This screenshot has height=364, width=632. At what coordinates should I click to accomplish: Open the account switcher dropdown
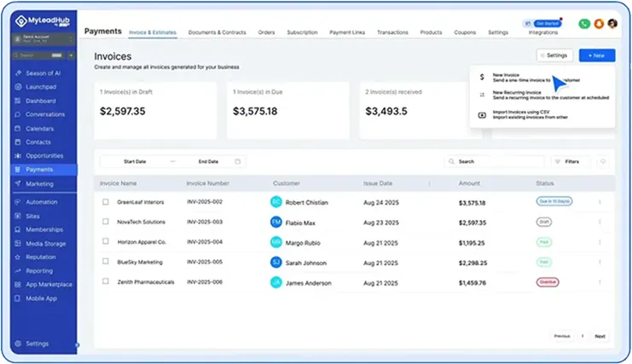43,39
